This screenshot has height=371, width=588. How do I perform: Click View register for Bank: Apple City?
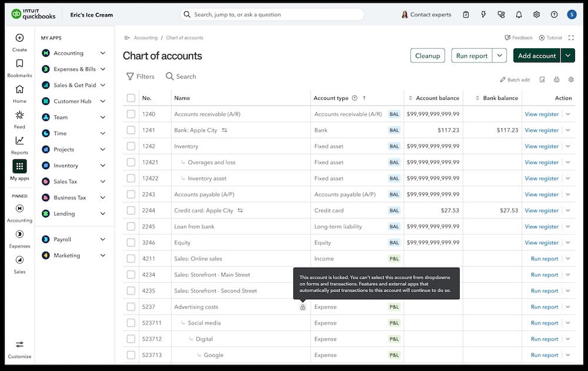point(542,130)
